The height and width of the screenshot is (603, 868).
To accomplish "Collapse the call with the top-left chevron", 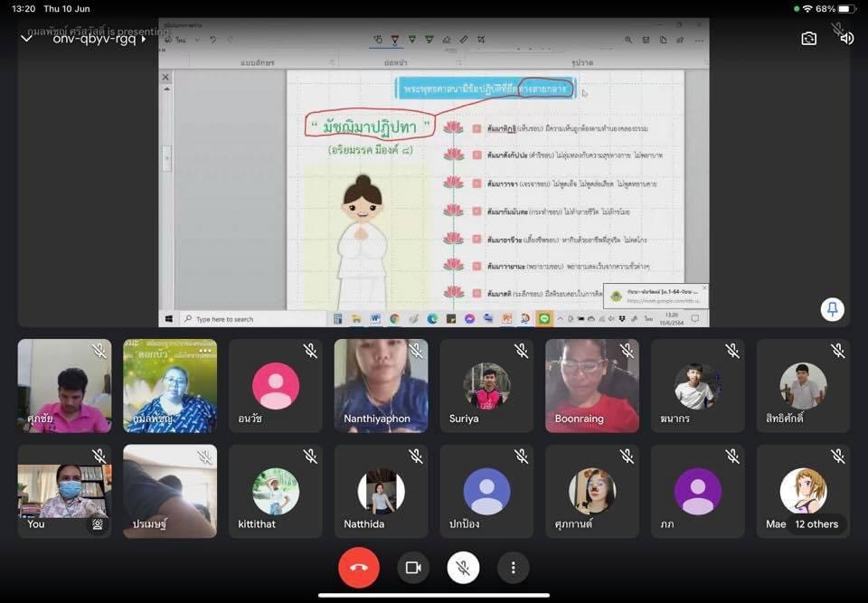I will (x=26, y=39).
